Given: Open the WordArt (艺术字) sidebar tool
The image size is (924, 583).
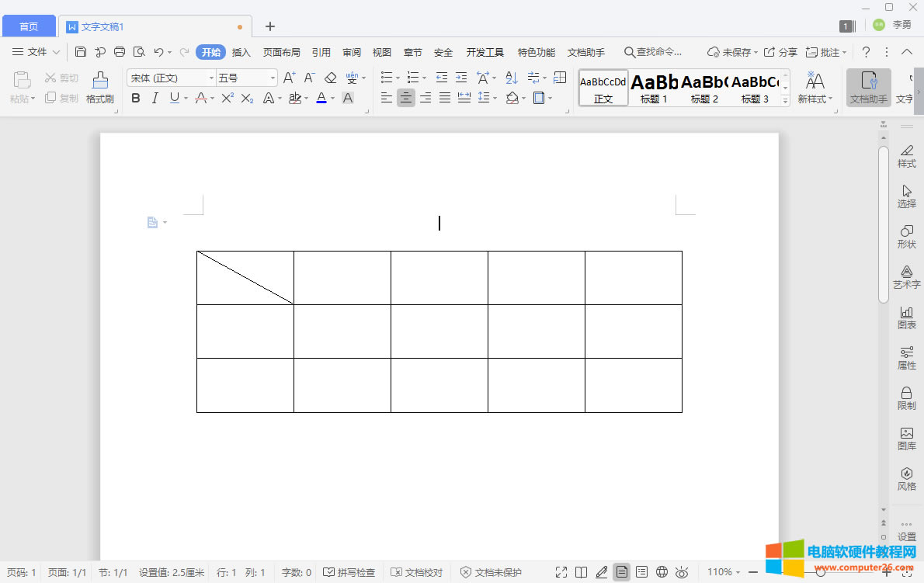Looking at the screenshot, I should coord(906,276).
